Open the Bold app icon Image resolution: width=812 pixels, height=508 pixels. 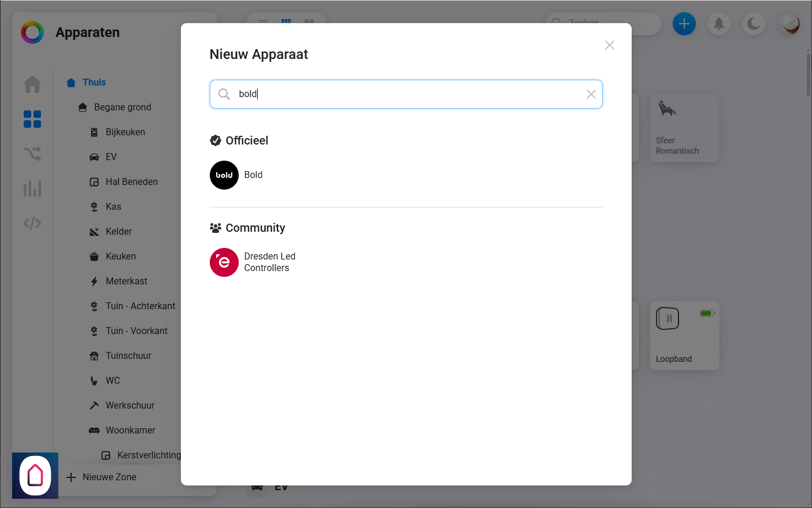coord(224,175)
